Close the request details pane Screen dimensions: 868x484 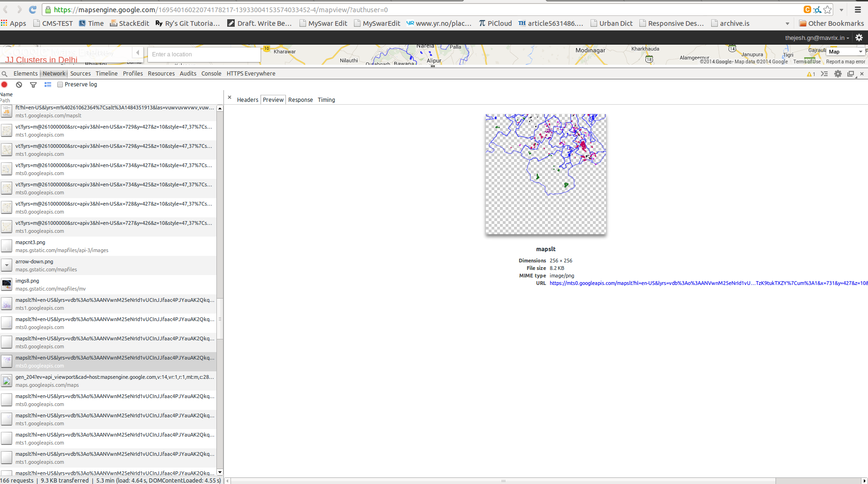click(230, 97)
